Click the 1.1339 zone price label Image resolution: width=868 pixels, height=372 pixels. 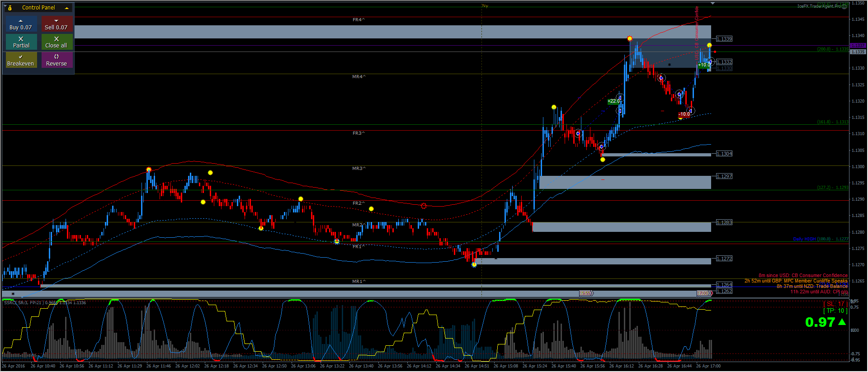pos(724,39)
